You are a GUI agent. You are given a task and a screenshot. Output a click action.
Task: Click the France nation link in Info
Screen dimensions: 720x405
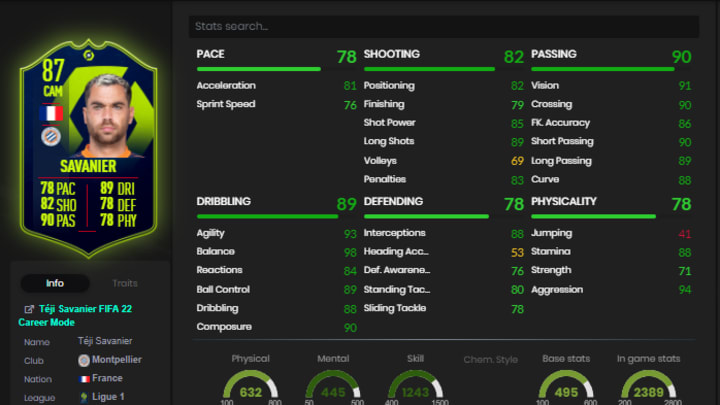coord(107,378)
